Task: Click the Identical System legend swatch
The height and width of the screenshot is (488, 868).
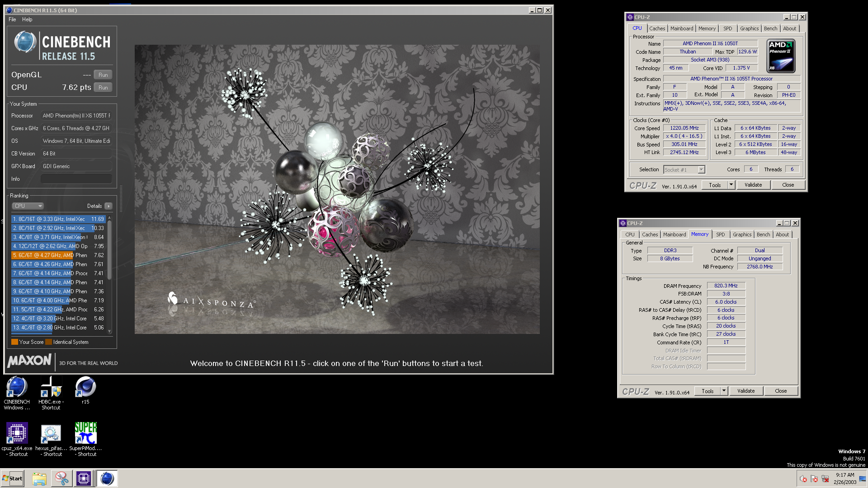Action: click(49, 342)
